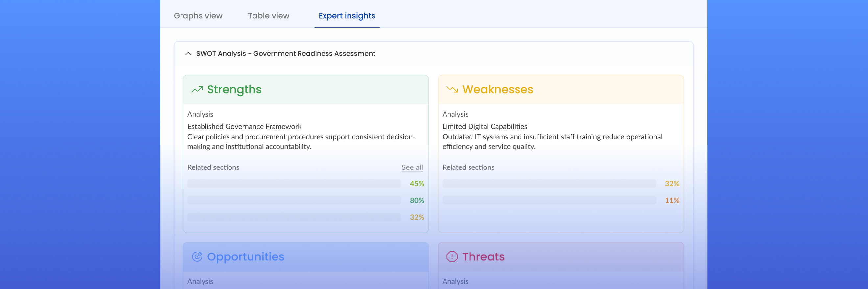Click the Analysis label under Threats
Image resolution: width=868 pixels, height=289 pixels.
455,281
